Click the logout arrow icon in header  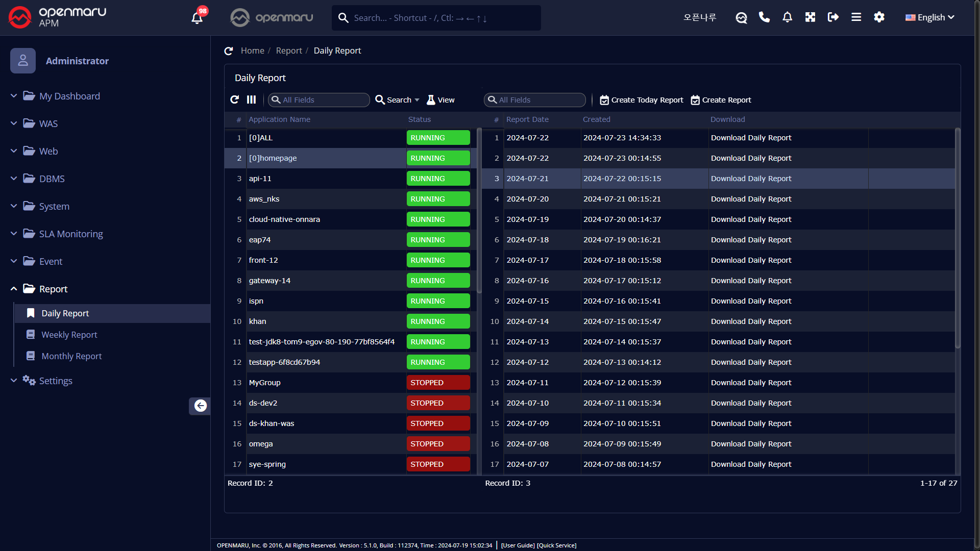[833, 17]
